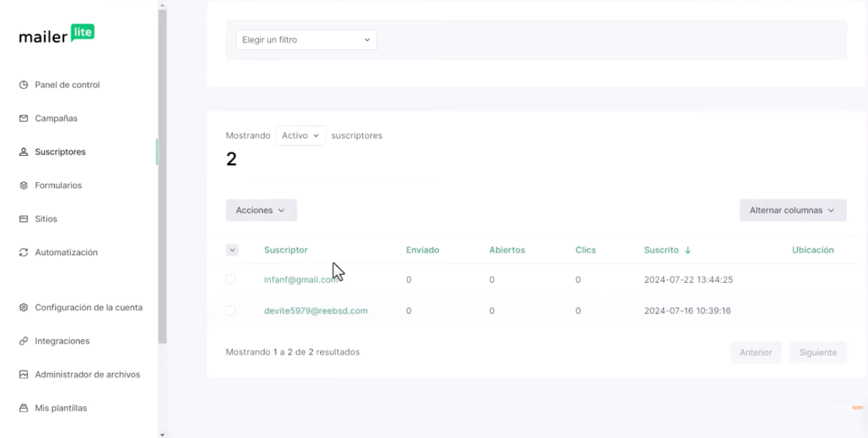Click the Formularios layers icon
This screenshot has height=438, width=868.
(23, 186)
